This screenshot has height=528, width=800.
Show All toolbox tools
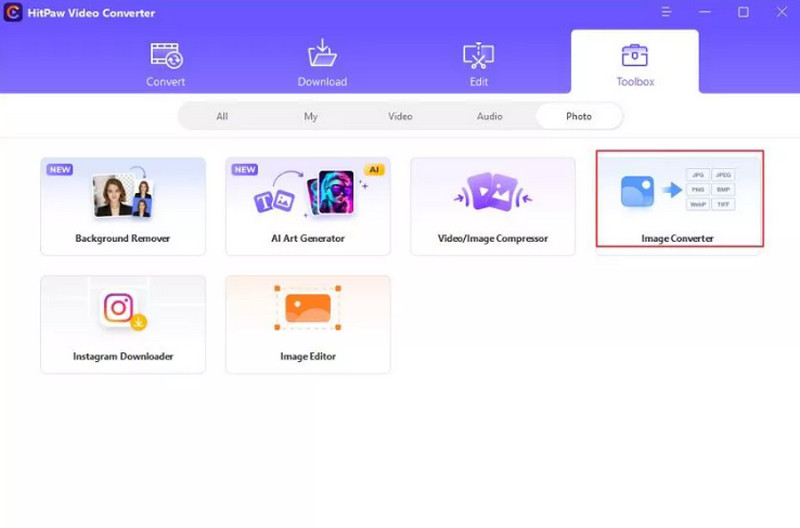222,116
